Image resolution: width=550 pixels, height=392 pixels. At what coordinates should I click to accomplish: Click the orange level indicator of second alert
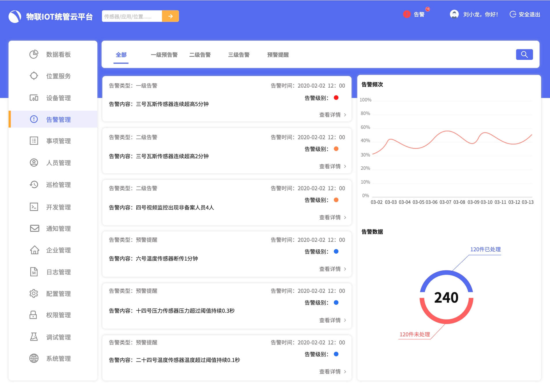(x=337, y=149)
